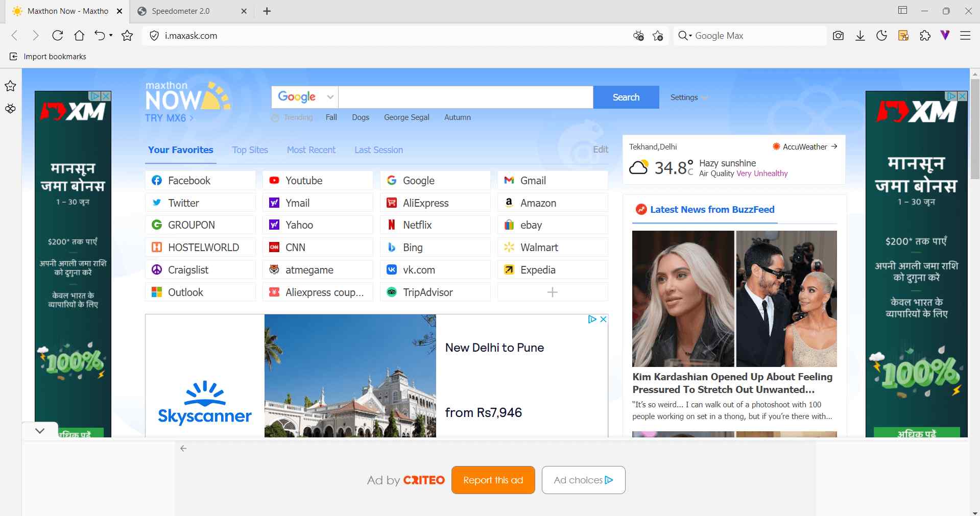Open the extensions puzzle icon
Viewport: 980px width, 516px height.
[x=925, y=35]
